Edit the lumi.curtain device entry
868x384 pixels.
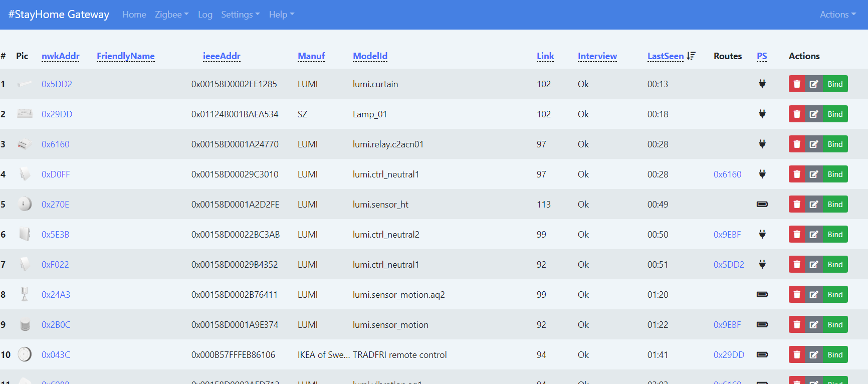[814, 84]
